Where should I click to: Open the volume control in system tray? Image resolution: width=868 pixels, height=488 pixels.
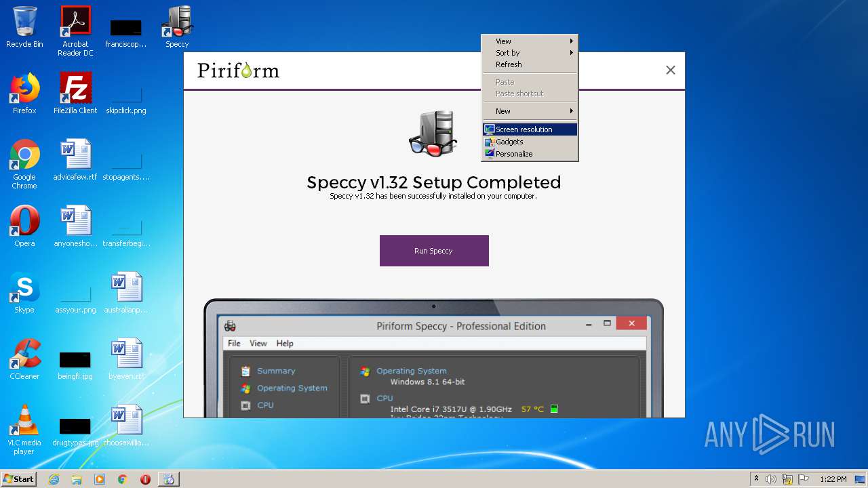click(771, 479)
